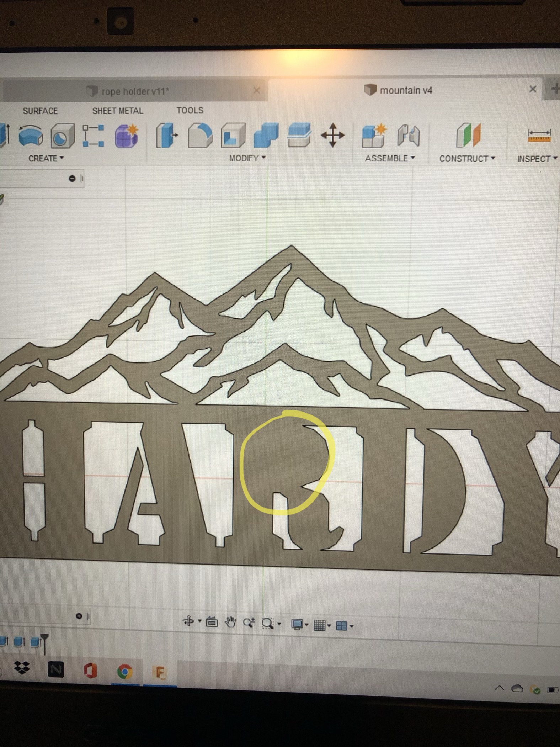
Task: Switch to Google Chrome in taskbar
Action: coord(124,672)
